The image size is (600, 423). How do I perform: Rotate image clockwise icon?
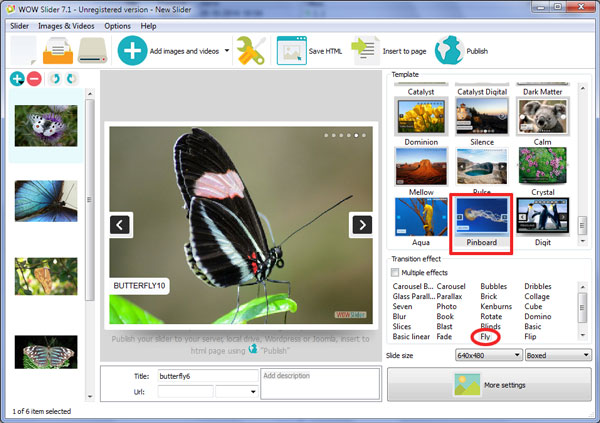pyautogui.click(x=71, y=79)
